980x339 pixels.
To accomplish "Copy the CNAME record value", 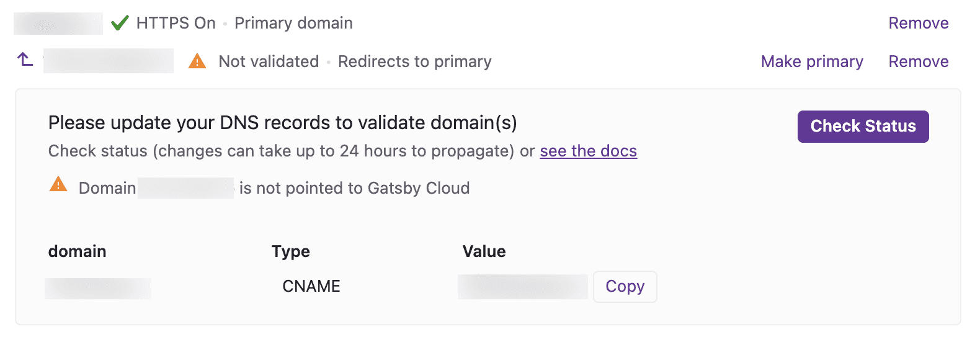I will [625, 286].
